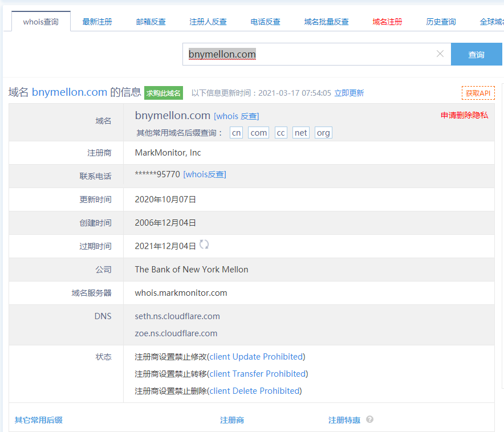The width and height of the screenshot is (504, 432).
Task: Switch to the 邮箱反查 tab
Action: pyautogui.click(x=151, y=22)
